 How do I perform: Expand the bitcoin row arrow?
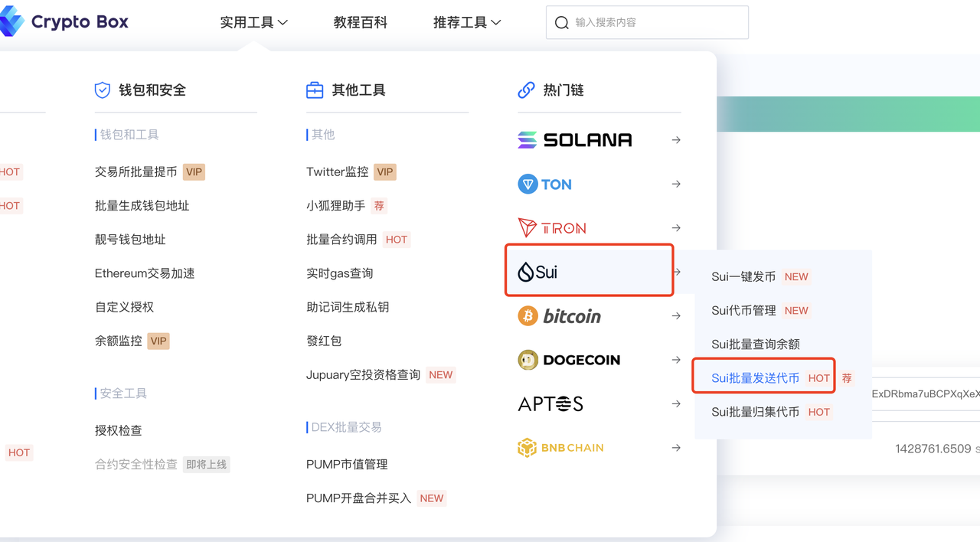pyautogui.click(x=676, y=315)
